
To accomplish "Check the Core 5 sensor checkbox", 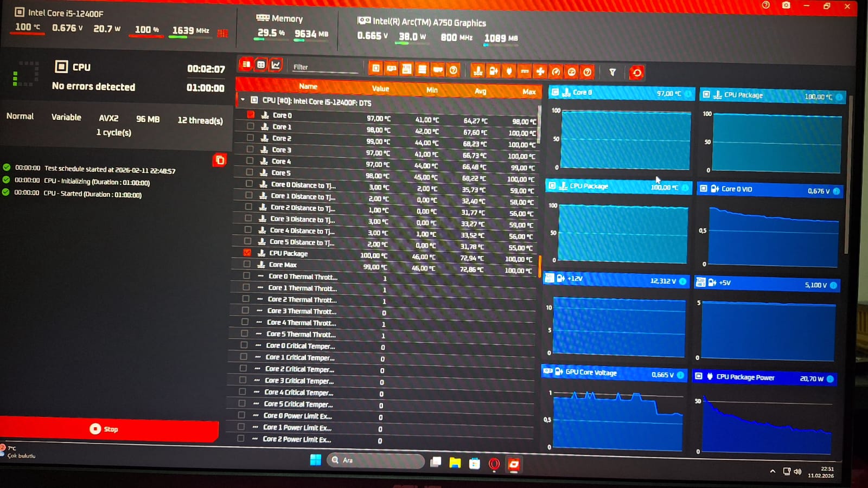I will coord(249,172).
